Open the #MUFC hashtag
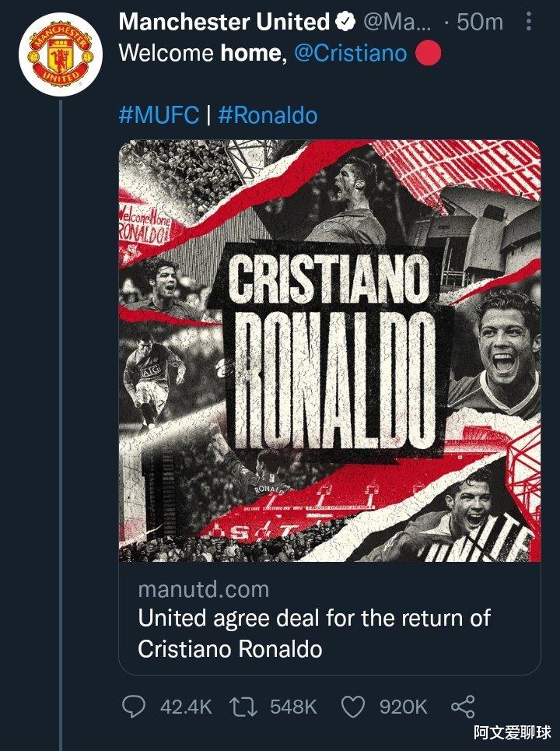Screen dimensions: 560x751 point(159,115)
